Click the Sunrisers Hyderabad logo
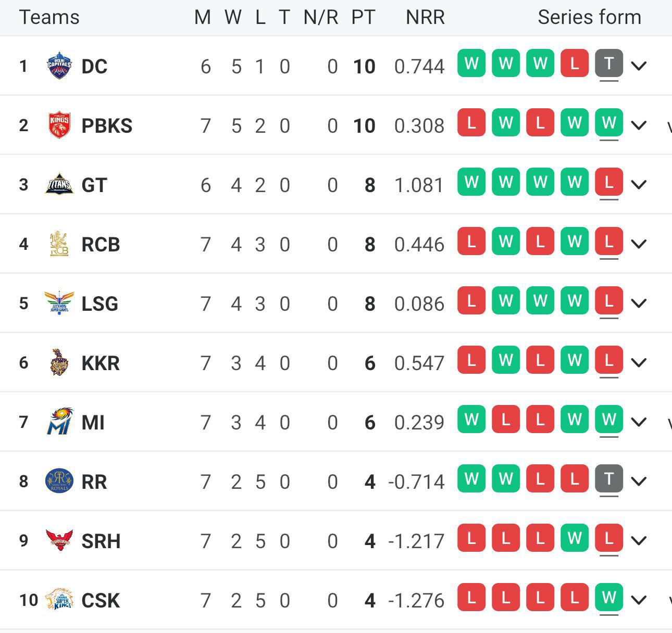The image size is (672, 633). pos(59,541)
